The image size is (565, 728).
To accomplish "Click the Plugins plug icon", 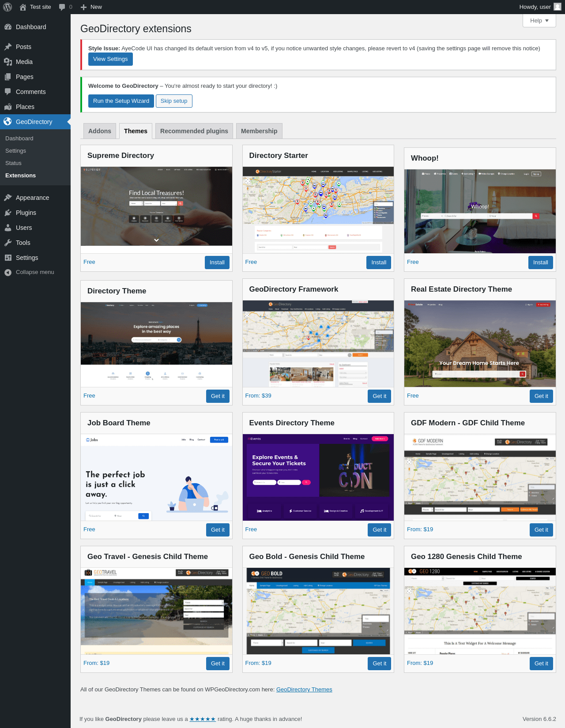I will [8, 213].
